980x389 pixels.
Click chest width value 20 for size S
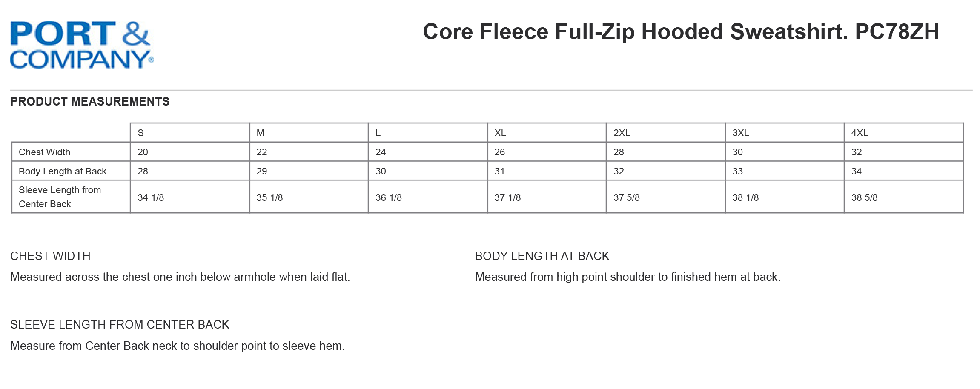[143, 152]
